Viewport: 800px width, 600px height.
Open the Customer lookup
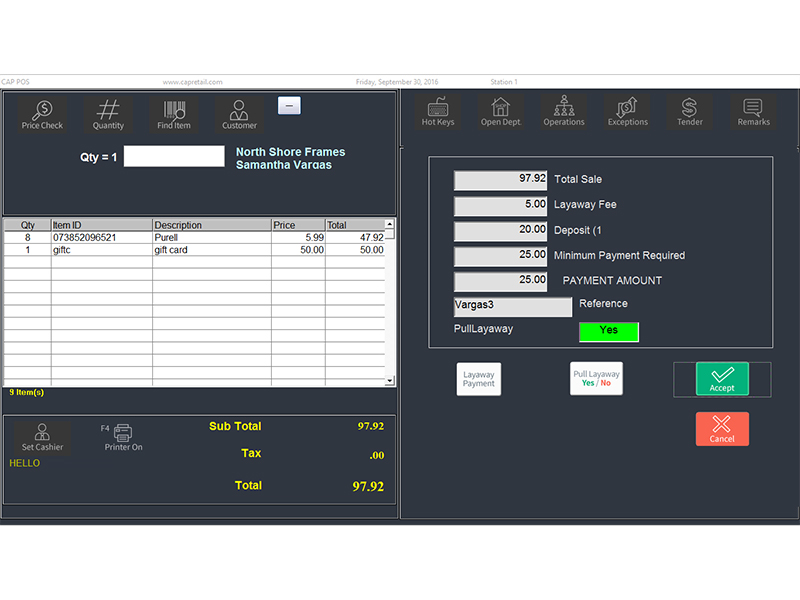[239, 113]
